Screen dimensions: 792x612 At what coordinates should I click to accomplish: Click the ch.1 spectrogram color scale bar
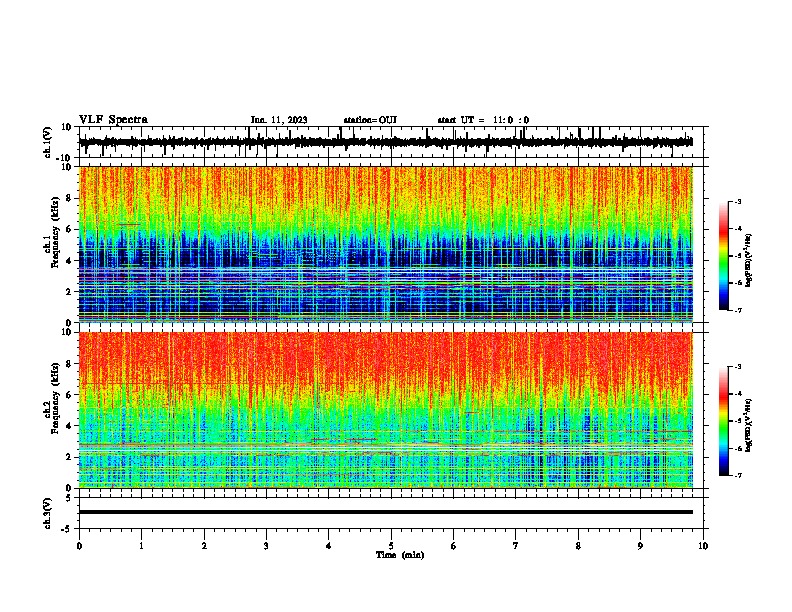pyautogui.click(x=724, y=256)
